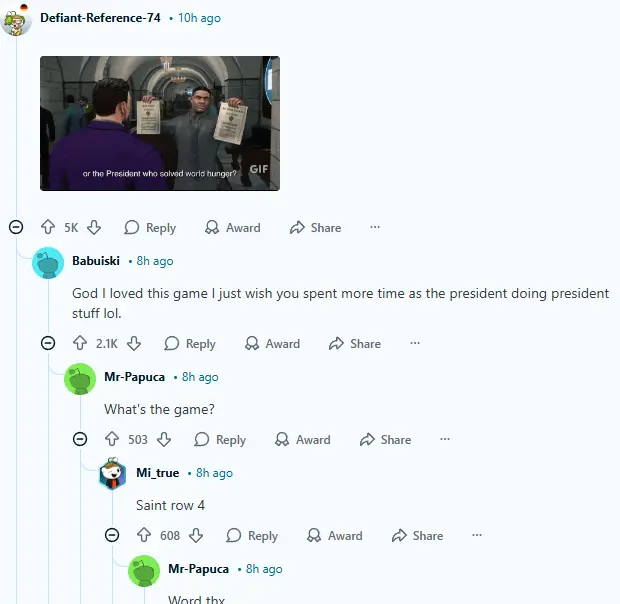This screenshot has width=620, height=604.
Task: Collapse Mi_true's reply thread
Action: pyautogui.click(x=112, y=535)
